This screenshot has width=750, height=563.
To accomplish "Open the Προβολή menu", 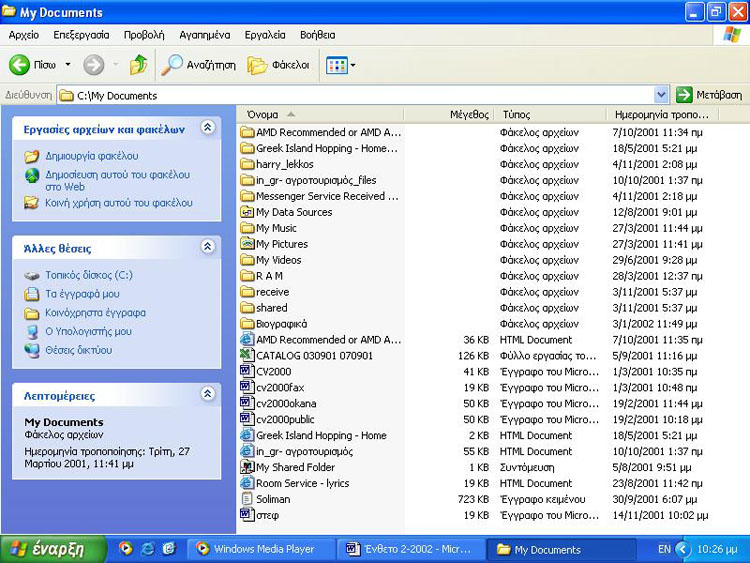I will pyautogui.click(x=144, y=35).
